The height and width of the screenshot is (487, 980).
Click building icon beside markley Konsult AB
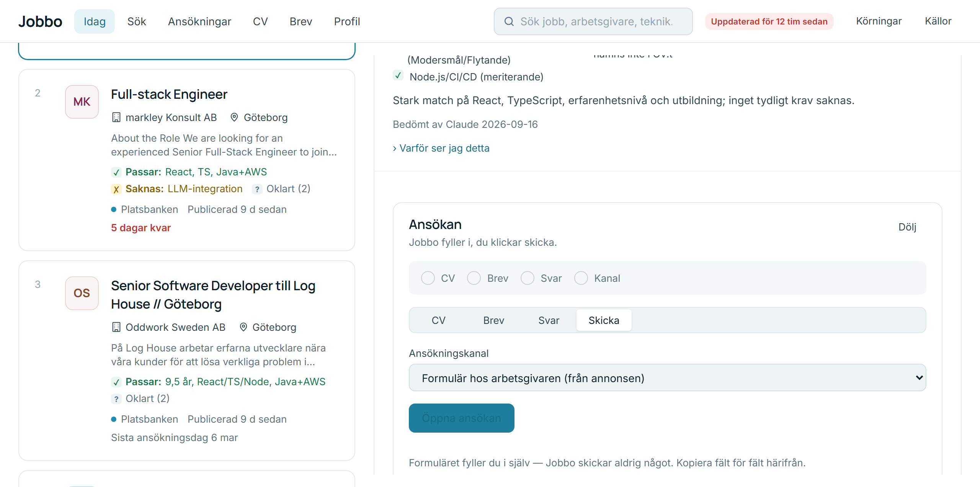(x=116, y=118)
